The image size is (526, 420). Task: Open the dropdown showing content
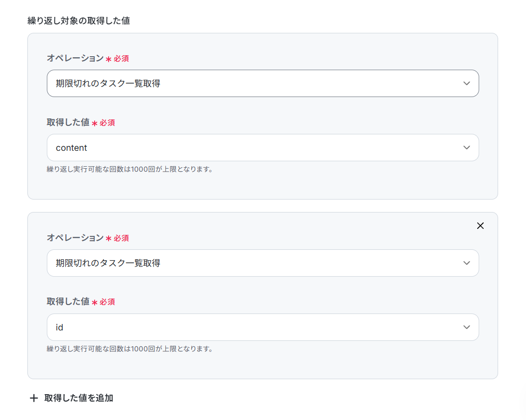(263, 148)
